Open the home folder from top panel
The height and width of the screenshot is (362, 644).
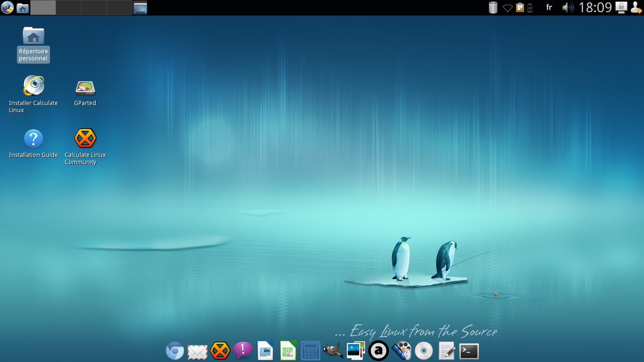pyautogui.click(x=22, y=8)
